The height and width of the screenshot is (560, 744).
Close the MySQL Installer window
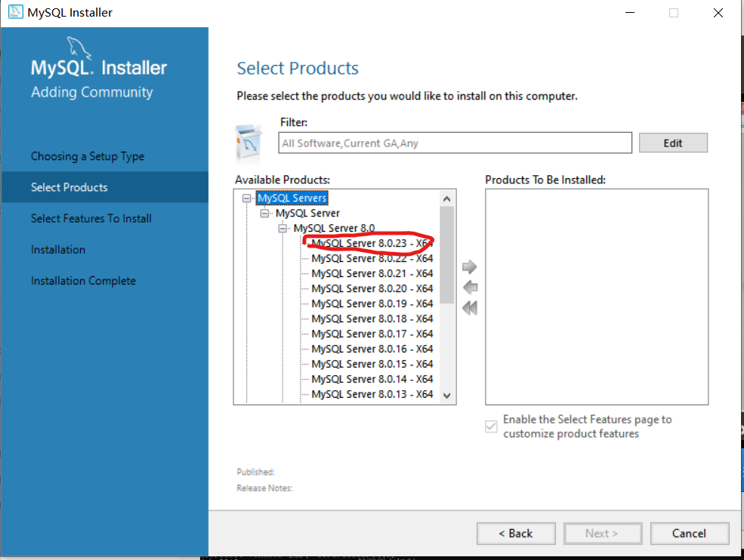(718, 13)
